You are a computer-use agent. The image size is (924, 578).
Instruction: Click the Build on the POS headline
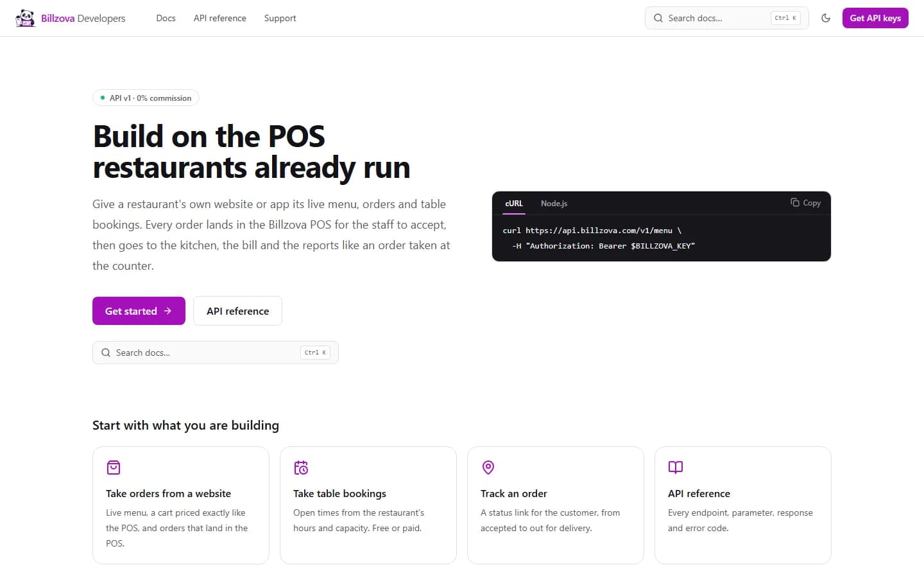[252, 152]
